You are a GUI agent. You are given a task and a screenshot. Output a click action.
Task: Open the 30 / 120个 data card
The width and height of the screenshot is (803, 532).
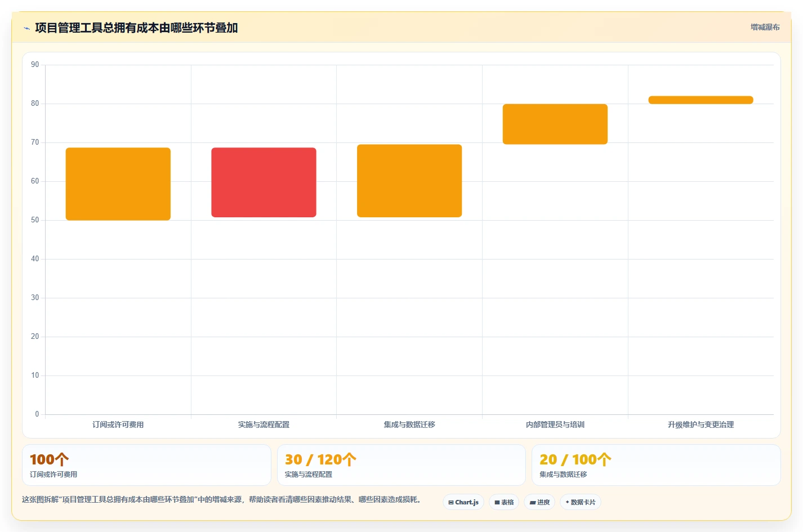401,465
